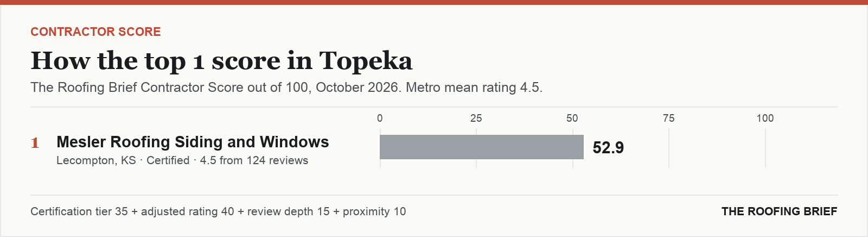This screenshot has height=237, width=868.
Task: Click the axis label 75
Action: tap(669, 118)
